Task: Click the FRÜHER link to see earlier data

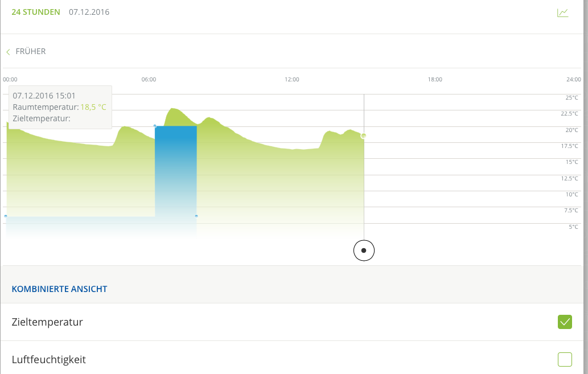Action: 31,51
